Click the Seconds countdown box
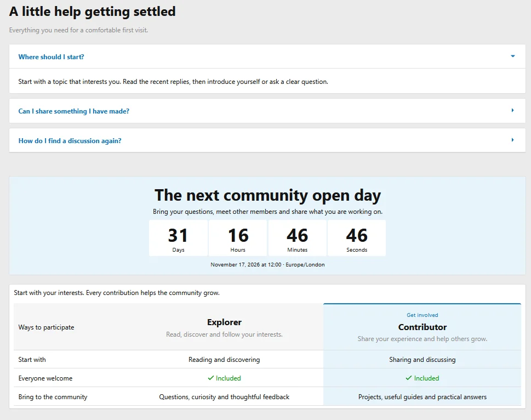Viewport: 531px width, 420px height. tap(357, 238)
